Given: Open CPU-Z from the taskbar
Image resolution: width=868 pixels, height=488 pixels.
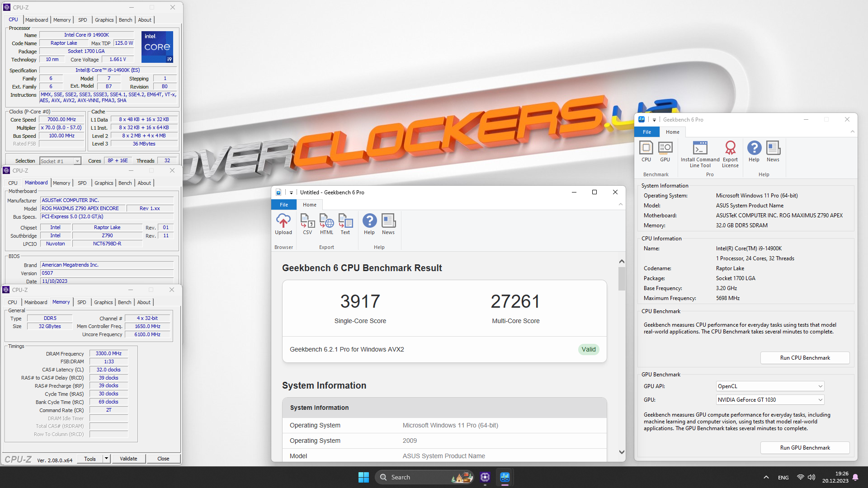Looking at the screenshot, I should click(485, 477).
